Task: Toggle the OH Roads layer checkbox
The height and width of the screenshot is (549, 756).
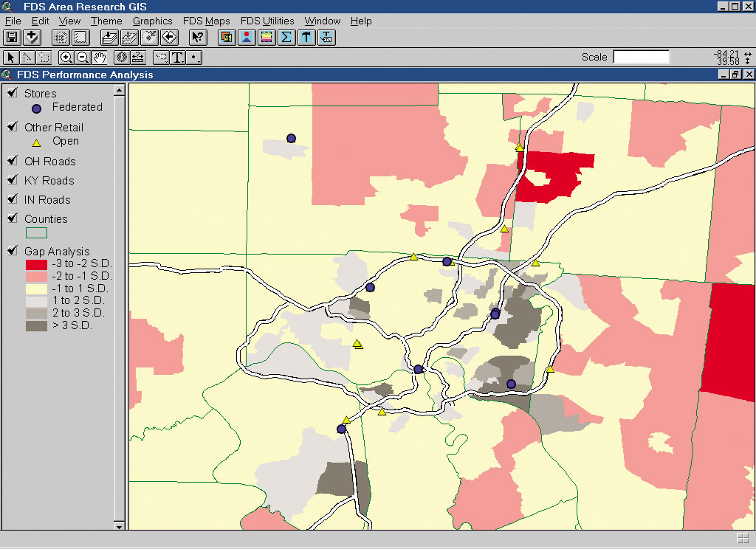Action: (x=13, y=161)
